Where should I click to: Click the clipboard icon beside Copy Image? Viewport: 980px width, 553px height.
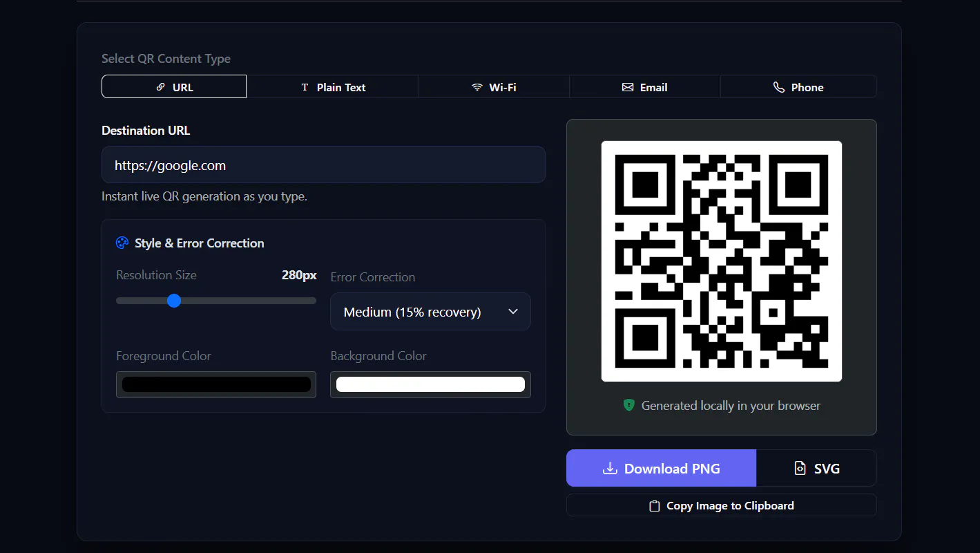655,506
